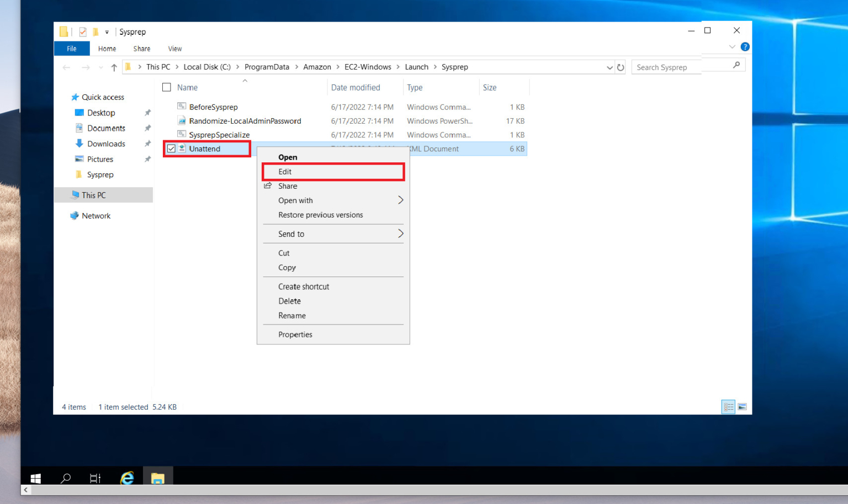Launch Internet Explorer from the taskbar
This screenshot has height=504, width=848.
tap(126, 478)
